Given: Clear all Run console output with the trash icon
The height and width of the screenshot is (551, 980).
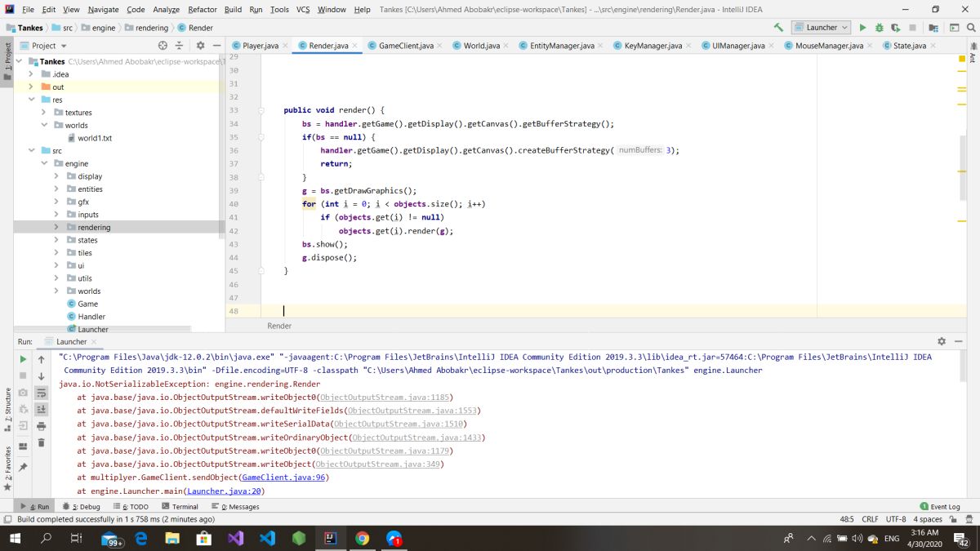Looking at the screenshot, I should coord(41,443).
